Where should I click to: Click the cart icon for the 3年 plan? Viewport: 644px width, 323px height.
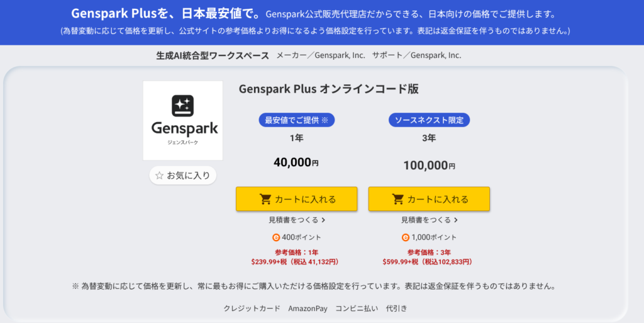coord(398,199)
